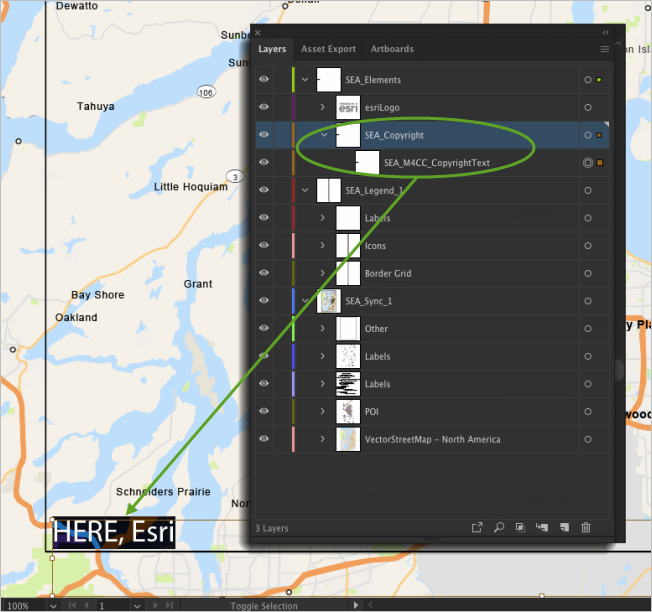This screenshot has height=612, width=652.
Task: Click the Create New Layer icon
Action: pos(564,527)
